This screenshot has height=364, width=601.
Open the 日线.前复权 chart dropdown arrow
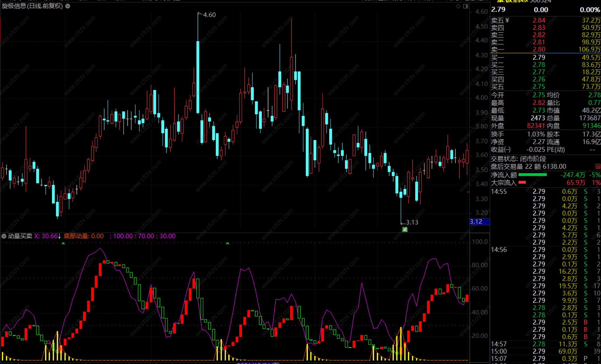[x=68, y=6]
